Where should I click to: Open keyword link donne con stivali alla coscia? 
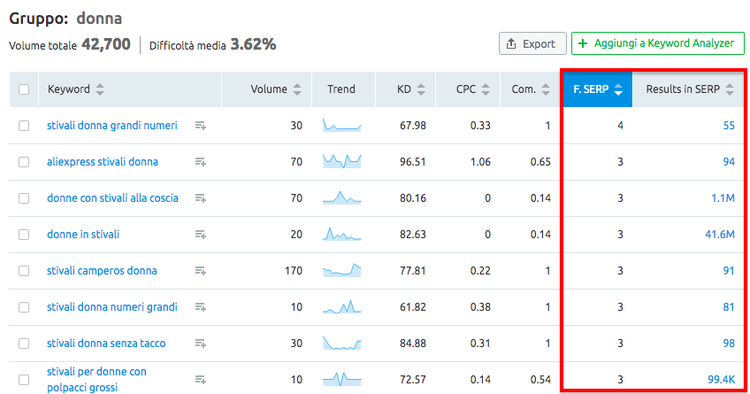(112, 198)
